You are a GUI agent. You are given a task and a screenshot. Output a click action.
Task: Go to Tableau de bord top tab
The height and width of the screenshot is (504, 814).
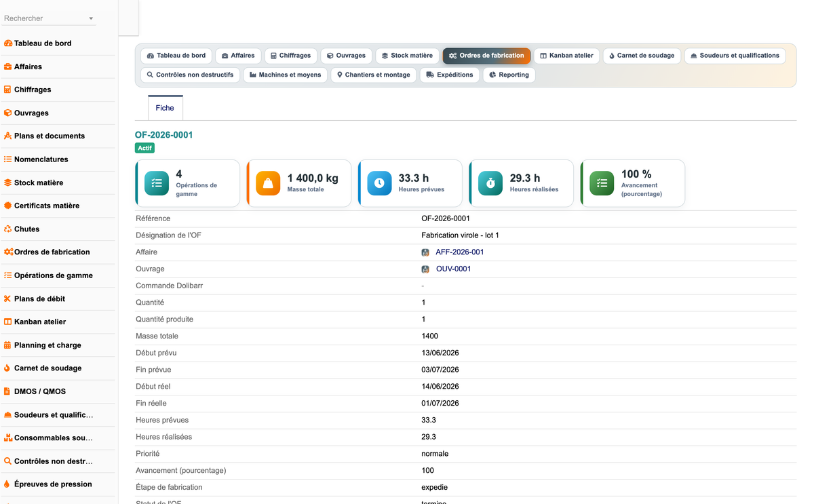pyautogui.click(x=176, y=56)
